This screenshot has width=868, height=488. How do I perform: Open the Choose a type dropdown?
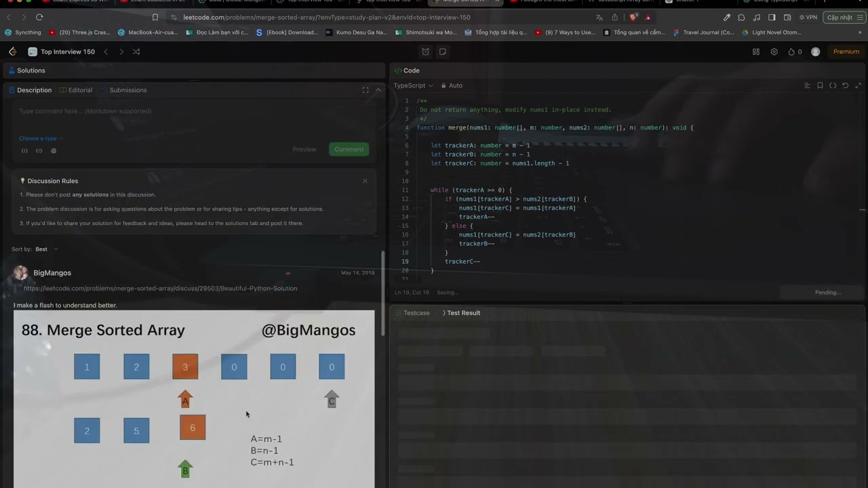tap(41, 138)
